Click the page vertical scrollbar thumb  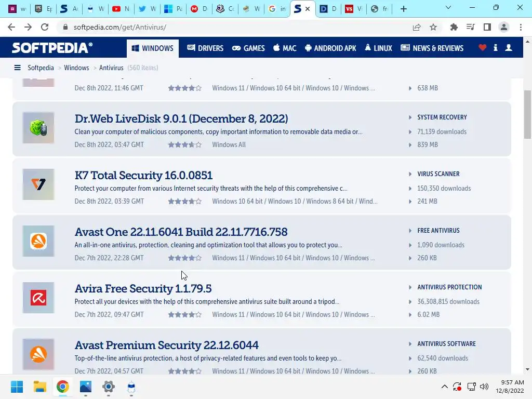pyautogui.click(x=527, y=114)
